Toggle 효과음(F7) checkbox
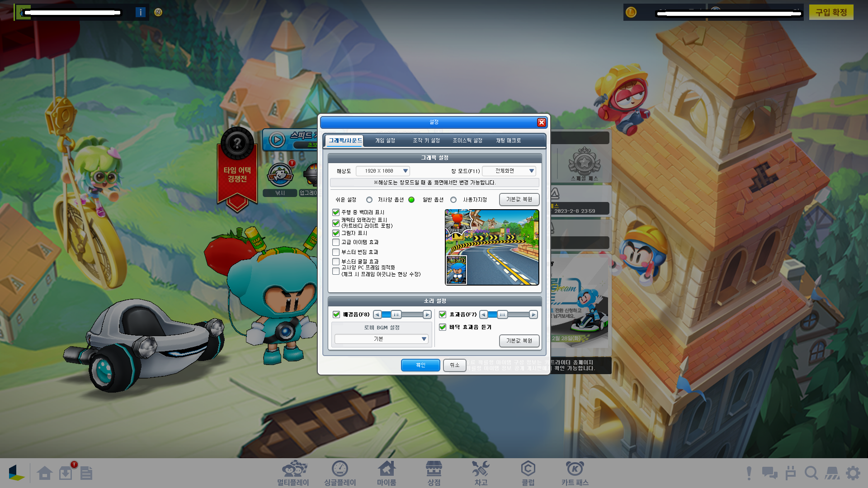The width and height of the screenshot is (868, 488). pos(443,314)
